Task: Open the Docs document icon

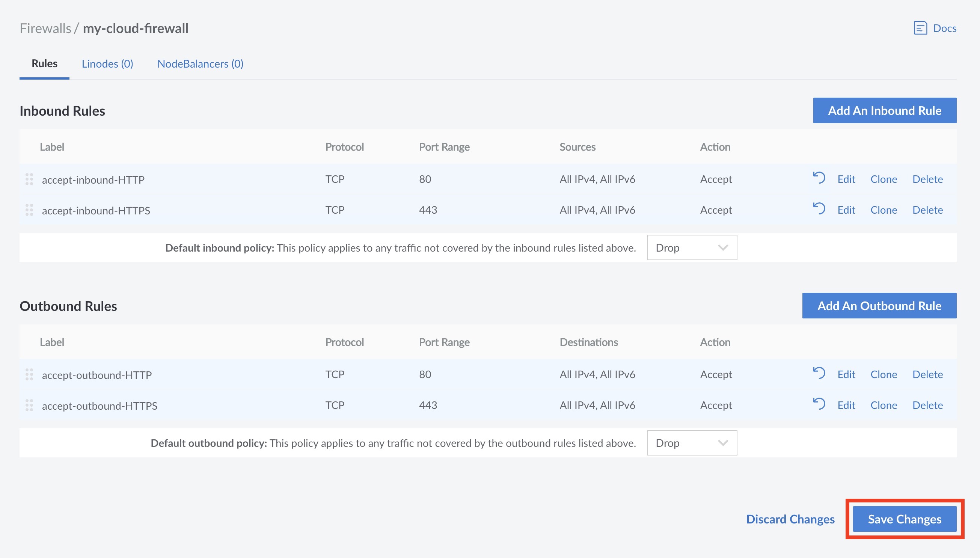Action: (x=920, y=28)
